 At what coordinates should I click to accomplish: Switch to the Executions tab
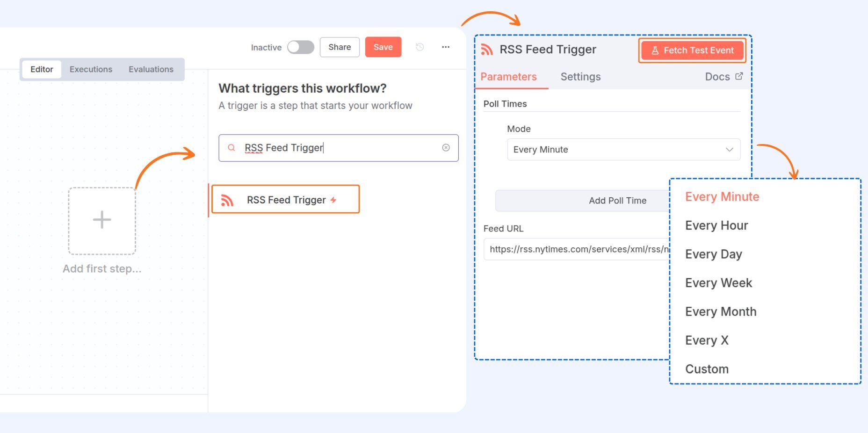point(91,69)
